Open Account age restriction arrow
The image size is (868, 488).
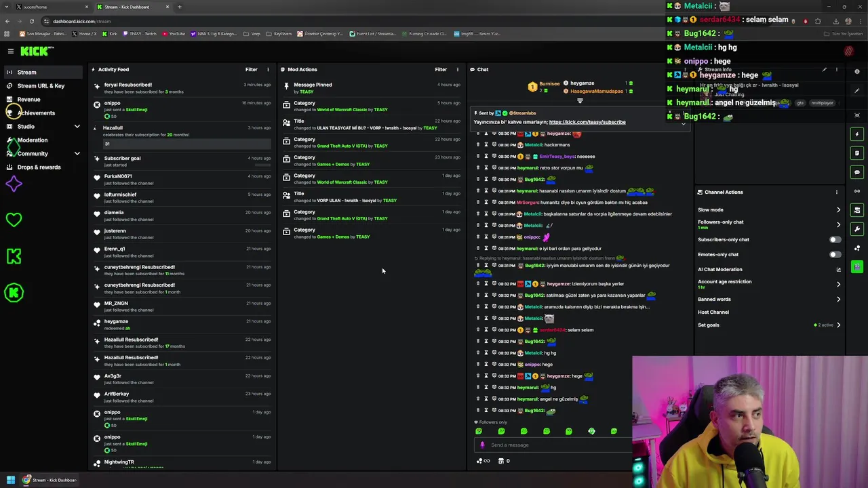click(838, 284)
